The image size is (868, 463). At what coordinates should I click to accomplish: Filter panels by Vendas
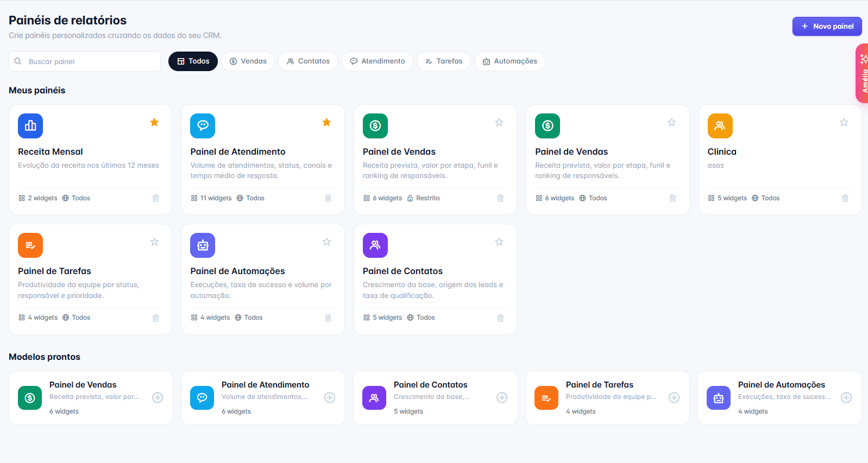point(248,61)
